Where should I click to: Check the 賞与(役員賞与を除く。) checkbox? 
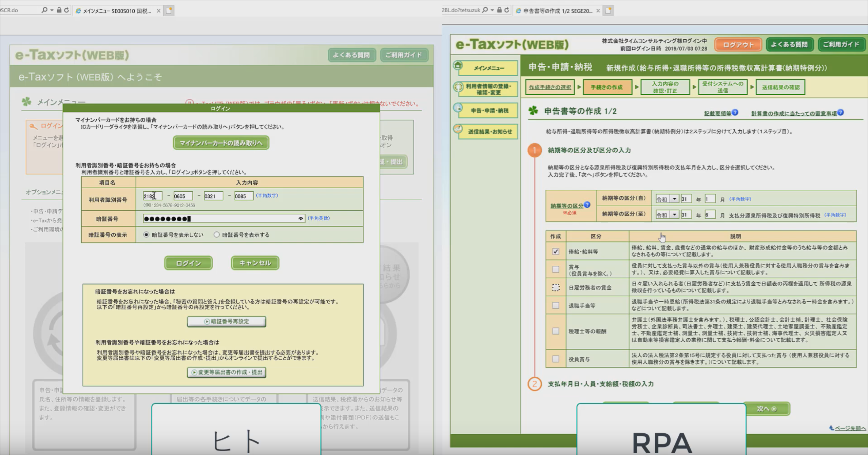pyautogui.click(x=556, y=269)
